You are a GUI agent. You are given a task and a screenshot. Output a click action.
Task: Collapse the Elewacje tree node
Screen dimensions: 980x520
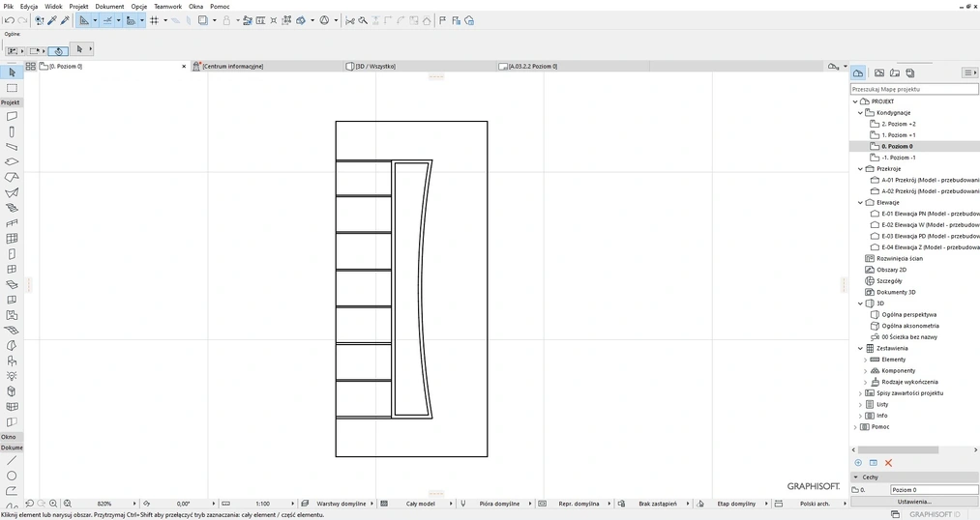click(x=860, y=202)
